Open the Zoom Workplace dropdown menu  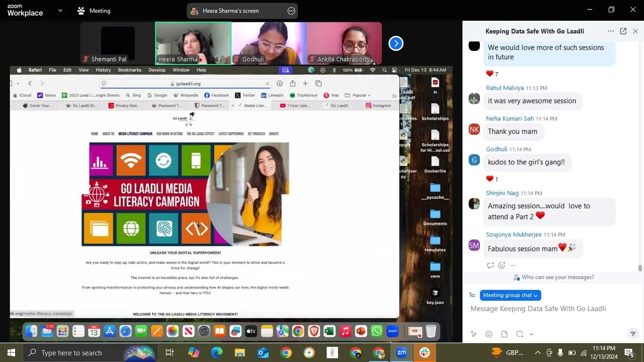60,10
